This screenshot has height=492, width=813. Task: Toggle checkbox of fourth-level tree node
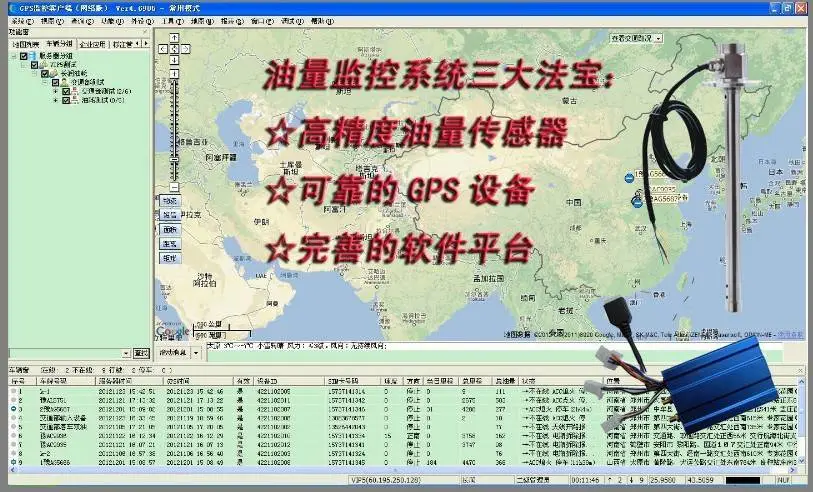(x=55, y=82)
